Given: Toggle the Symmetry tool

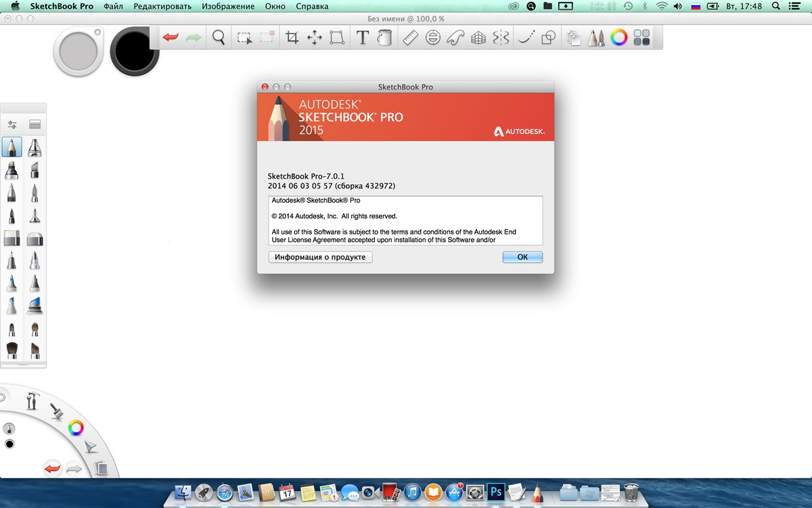Looking at the screenshot, I should click(501, 38).
